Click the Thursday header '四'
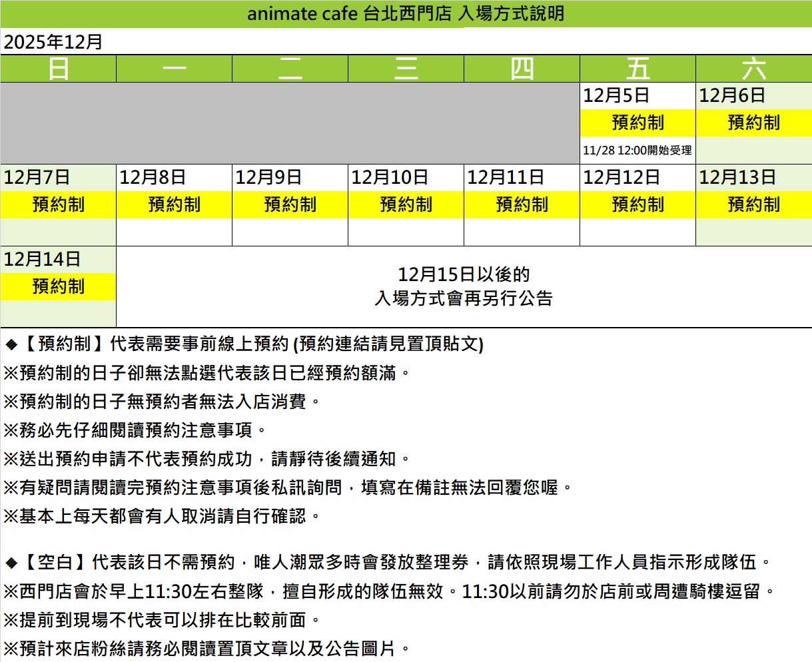812x662 pixels. (x=522, y=69)
